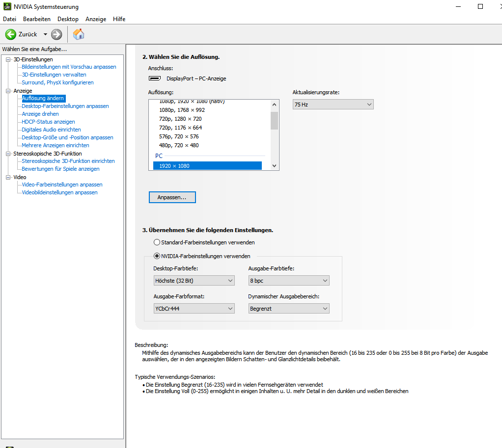Collapse the Anzeige tree node
This screenshot has width=502, height=448.
pos(8,91)
